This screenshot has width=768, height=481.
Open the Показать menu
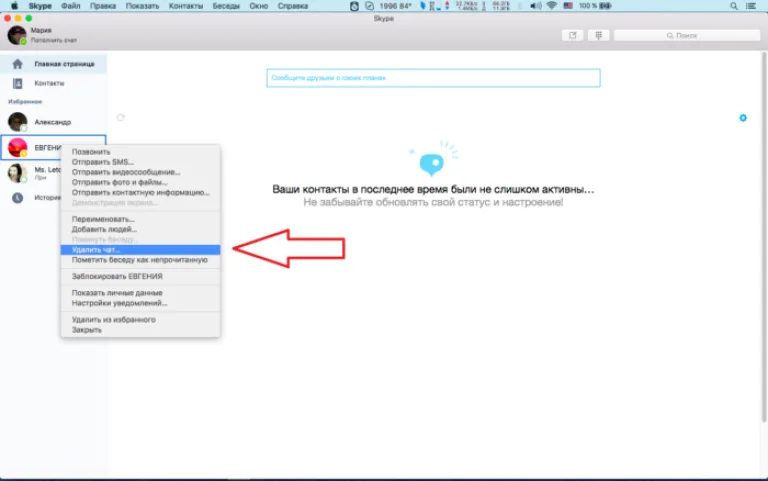pyautogui.click(x=142, y=6)
